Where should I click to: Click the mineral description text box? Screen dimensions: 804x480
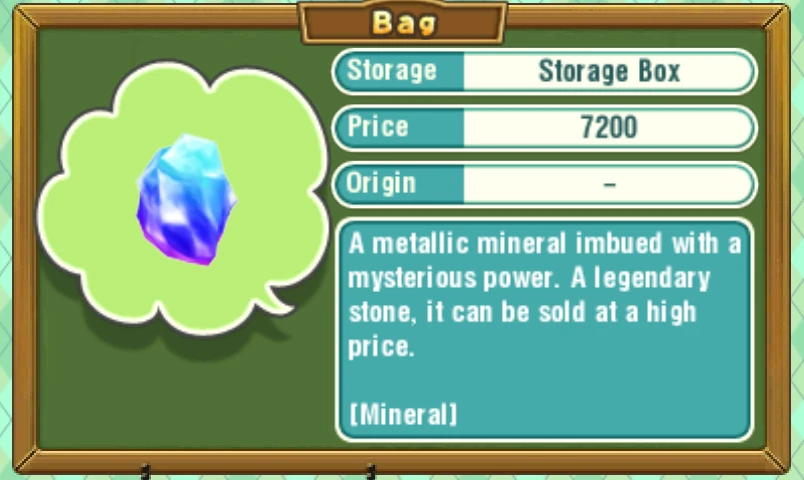544,330
